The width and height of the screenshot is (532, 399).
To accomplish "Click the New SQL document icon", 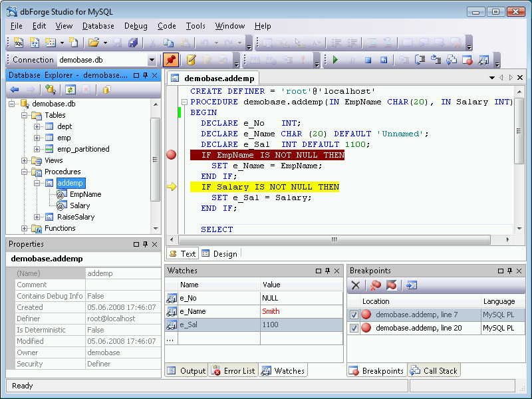I will point(19,43).
